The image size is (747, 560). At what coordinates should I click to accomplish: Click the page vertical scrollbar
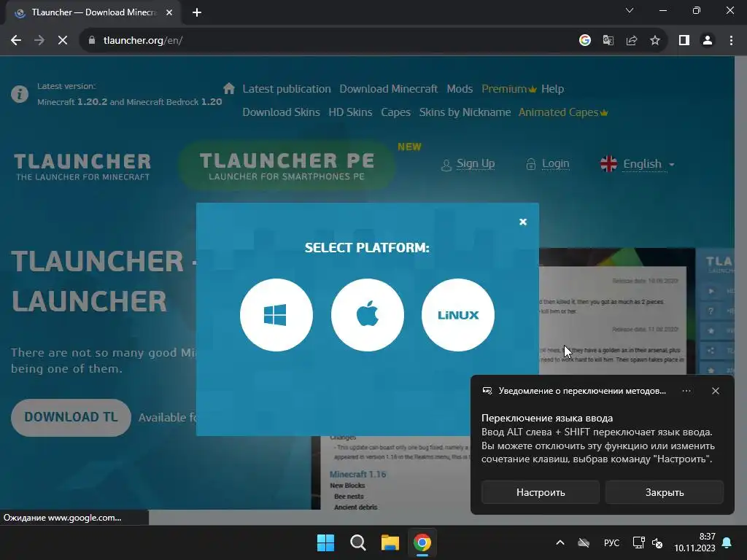[x=740, y=290]
